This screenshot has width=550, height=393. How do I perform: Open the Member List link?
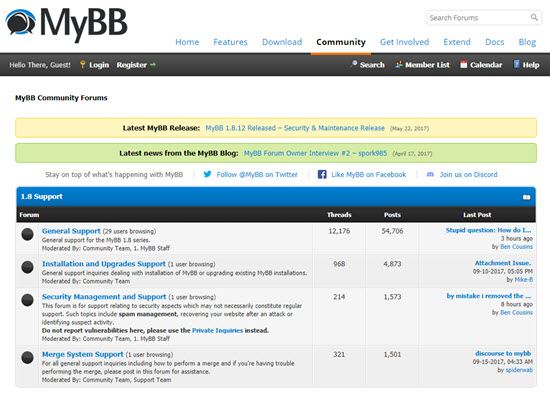tap(427, 65)
